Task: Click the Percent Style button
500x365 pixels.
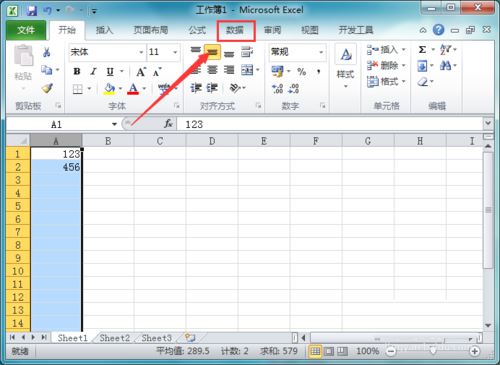Action: coord(302,71)
